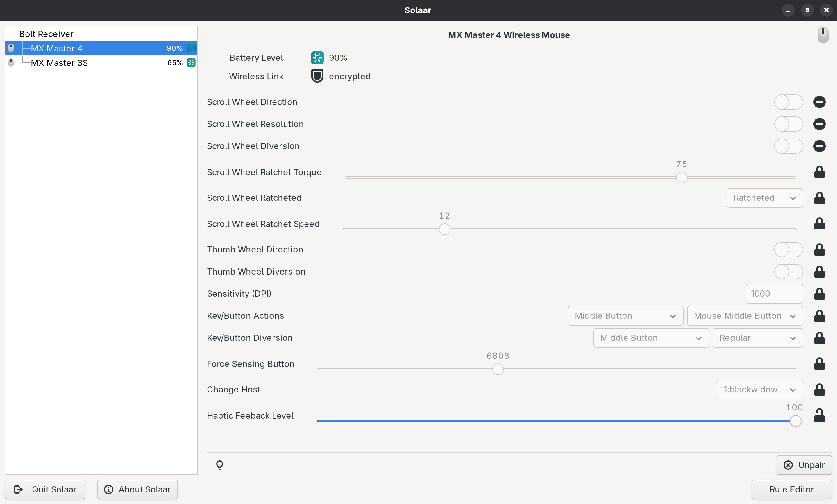Toggle Scroll Wheel Resolution switch
Screen dimensions: 837x504
click(x=788, y=124)
